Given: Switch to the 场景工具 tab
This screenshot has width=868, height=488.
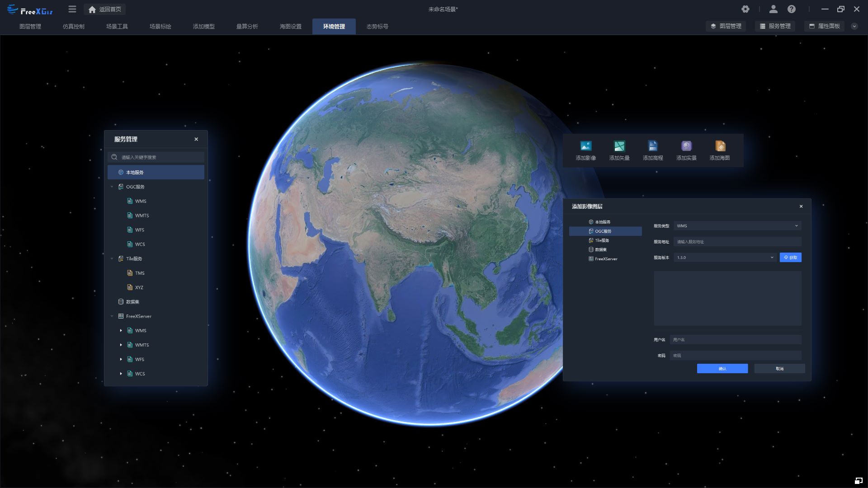Looking at the screenshot, I should 117,26.
